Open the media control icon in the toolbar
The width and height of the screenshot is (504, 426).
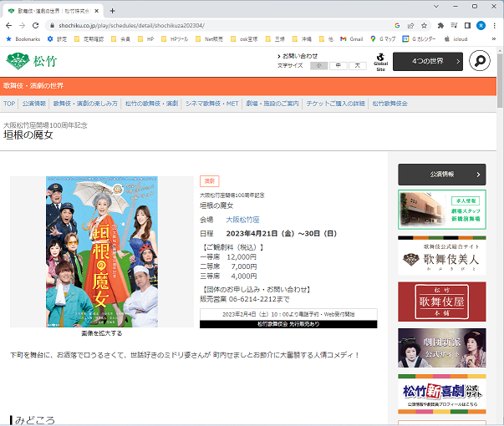pyautogui.click(x=454, y=25)
